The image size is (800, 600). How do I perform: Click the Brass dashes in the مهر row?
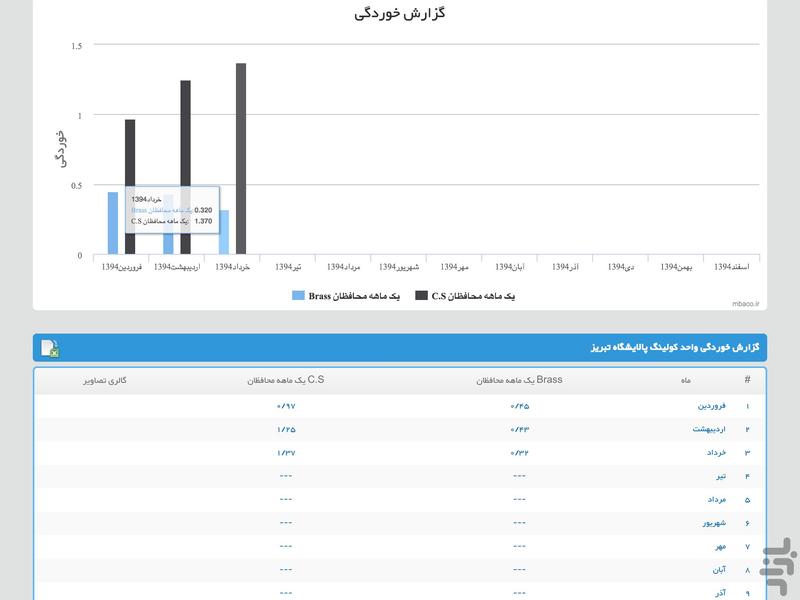[519, 546]
